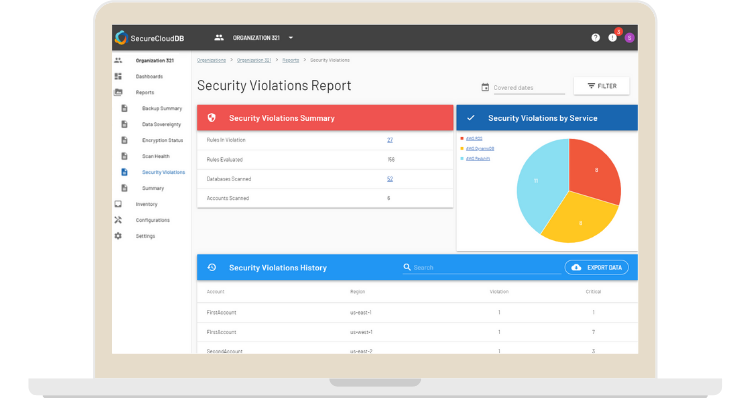Open the dropdown arrow beside ORGANIZATION 321
The height and width of the screenshot is (398, 750).
(291, 38)
